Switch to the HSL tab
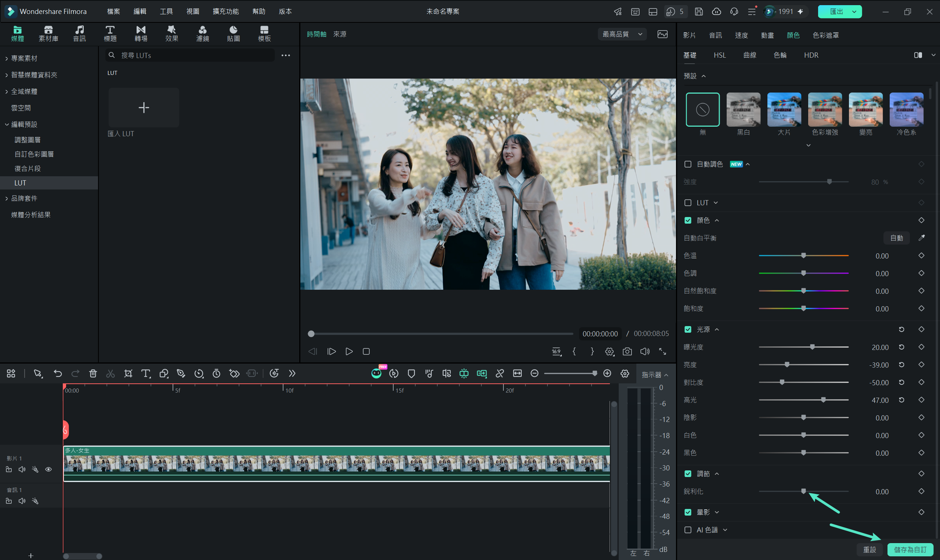The height and width of the screenshot is (560, 940). [720, 55]
